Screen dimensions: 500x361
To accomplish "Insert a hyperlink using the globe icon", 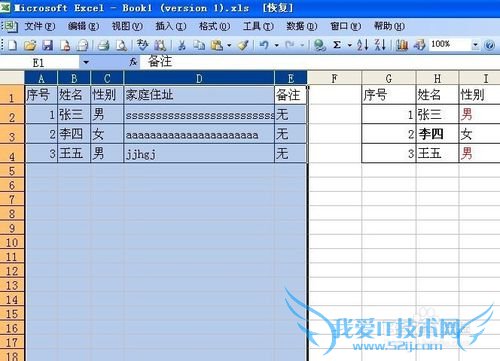I will coord(319,45).
